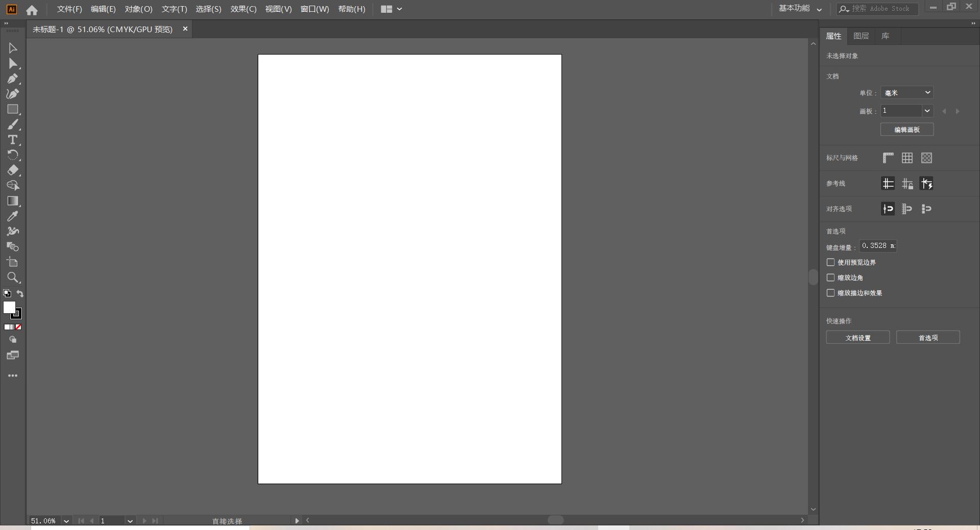This screenshot has width=980, height=530.
Task: Select the Zoom tool in toolbar
Action: pyautogui.click(x=13, y=277)
